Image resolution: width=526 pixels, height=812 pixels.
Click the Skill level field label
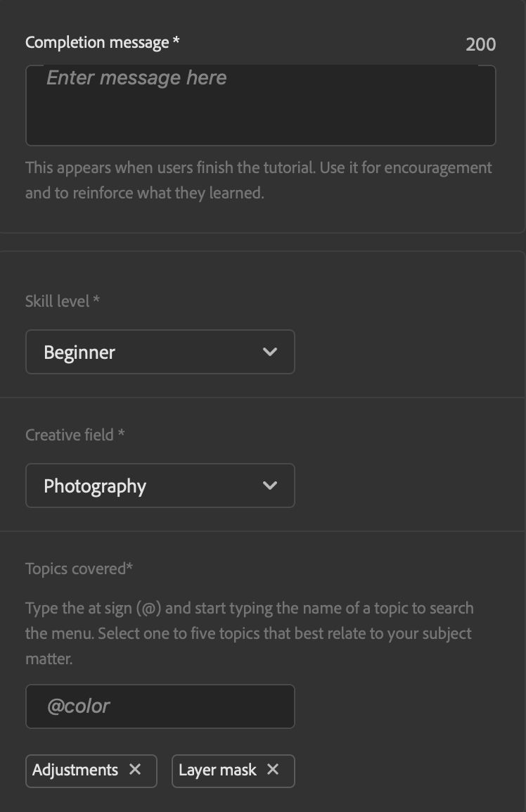pos(58,301)
